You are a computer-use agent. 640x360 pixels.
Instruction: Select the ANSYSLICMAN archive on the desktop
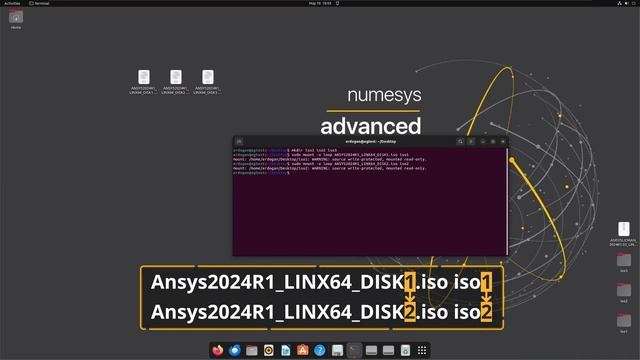click(x=624, y=233)
